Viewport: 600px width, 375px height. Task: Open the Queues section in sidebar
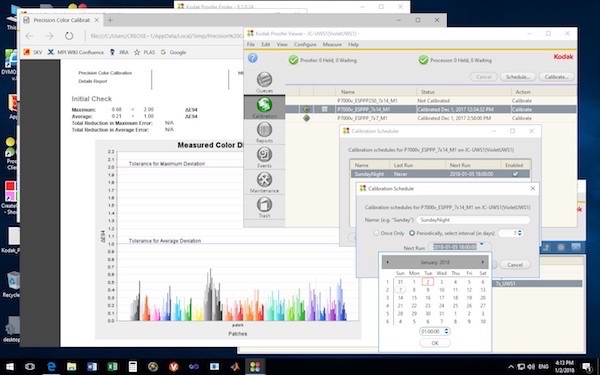[x=264, y=82]
